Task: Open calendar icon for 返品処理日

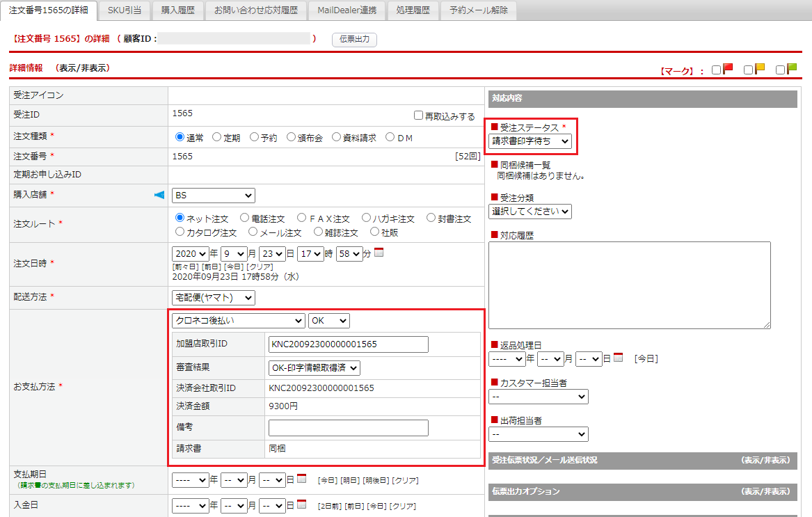Action: point(618,358)
